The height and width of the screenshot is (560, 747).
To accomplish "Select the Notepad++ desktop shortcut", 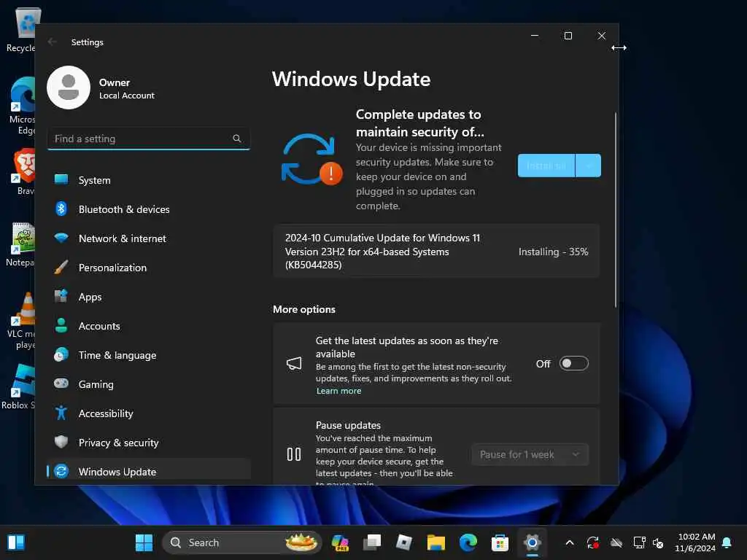I will click(20, 244).
